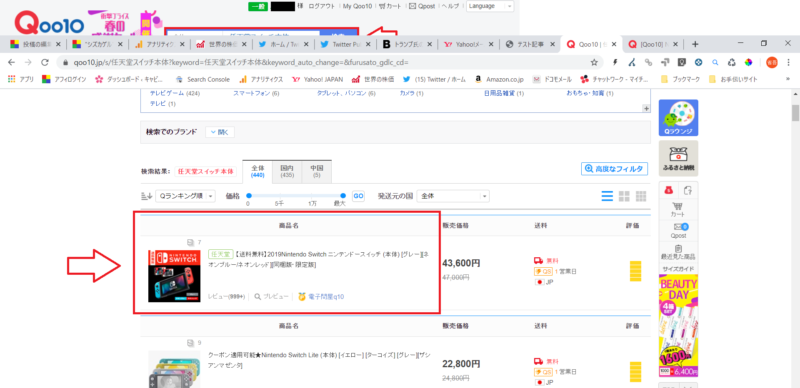The height and width of the screenshot is (388, 800).
Task: Switch to small grid view layout
Action: click(x=641, y=196)
